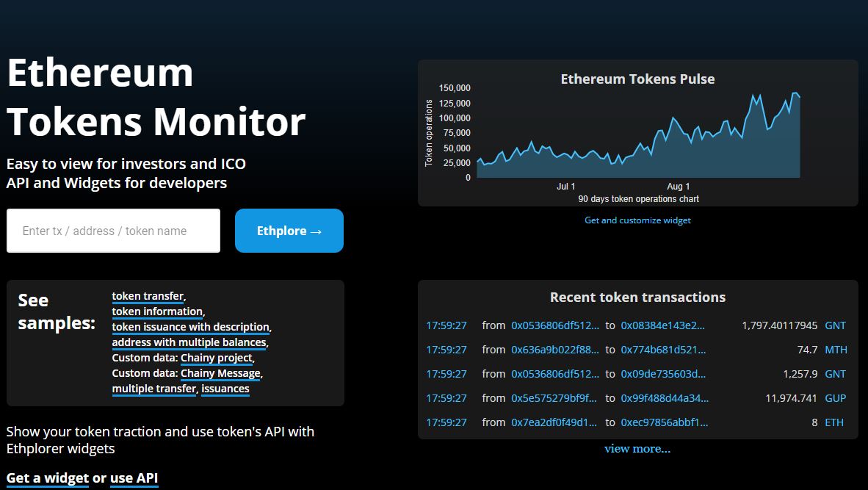
Task: Click the view more... link
Action: [x=637, y=448]
